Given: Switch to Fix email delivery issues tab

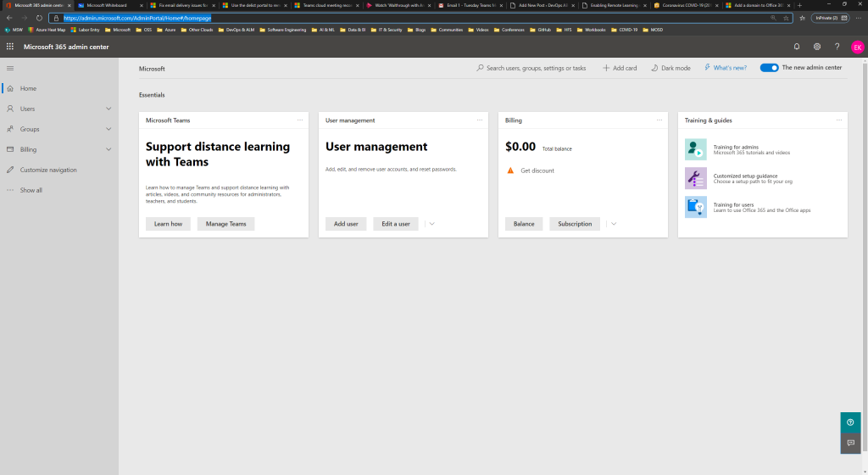Looking at the screenshot, I should click(183, 5).
